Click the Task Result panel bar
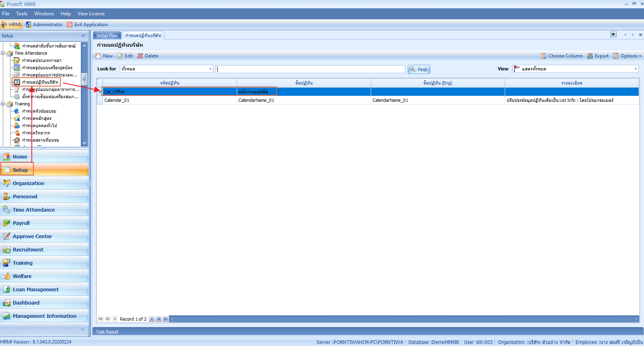This screenshot has height=346, width=644. 368,332
